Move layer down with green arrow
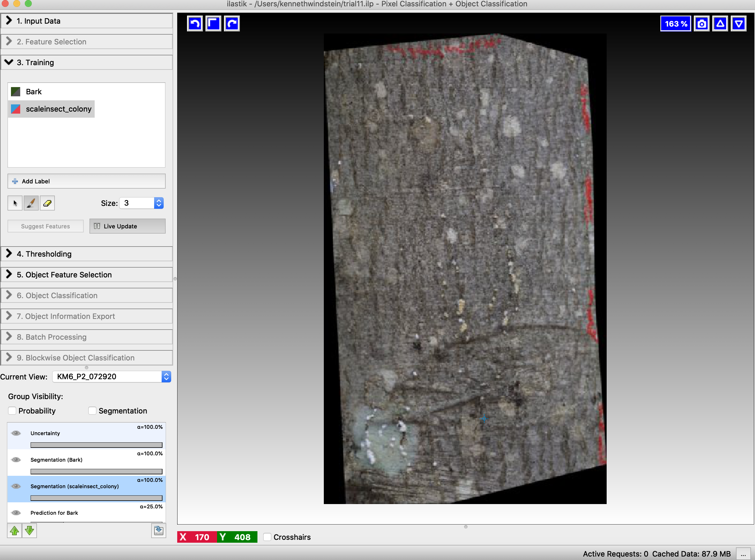 [29, 531]
